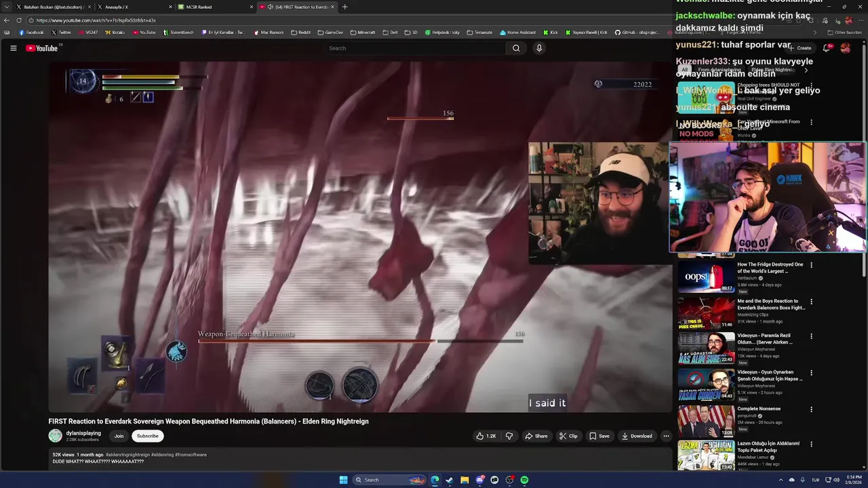Open options for Paramla Rezil Oldum video
Image resolution: width=868 pixels, height=488 pixels.
pyautogui.click(x=811, y=337)
